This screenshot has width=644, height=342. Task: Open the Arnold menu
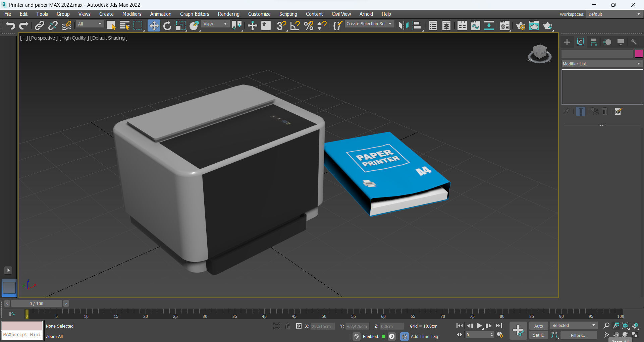click(x=366, y=14)
